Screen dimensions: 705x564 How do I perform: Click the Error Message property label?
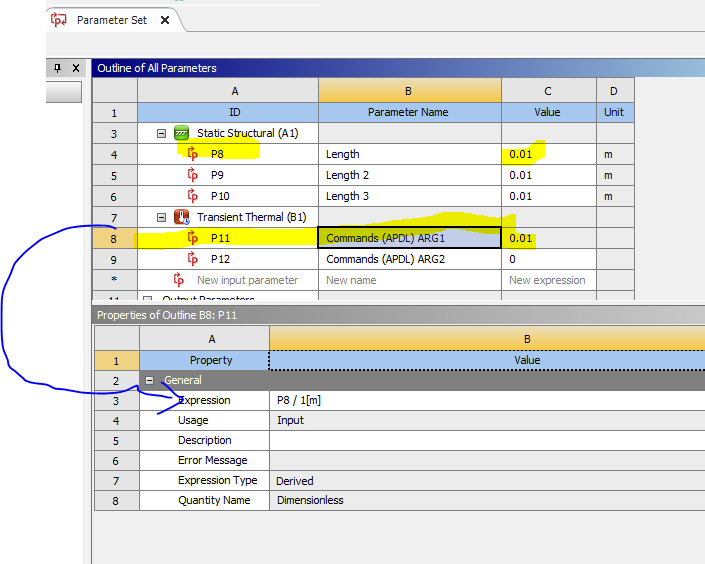click(213, 460)
